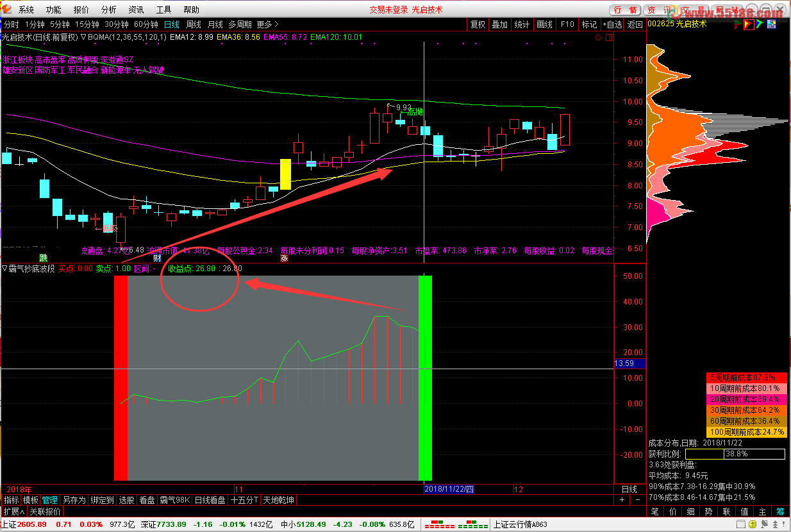This screenshot has width=791, height=532.
Task: Click the blue-green arrow chart icon
Action: click(x=760, y=24)
